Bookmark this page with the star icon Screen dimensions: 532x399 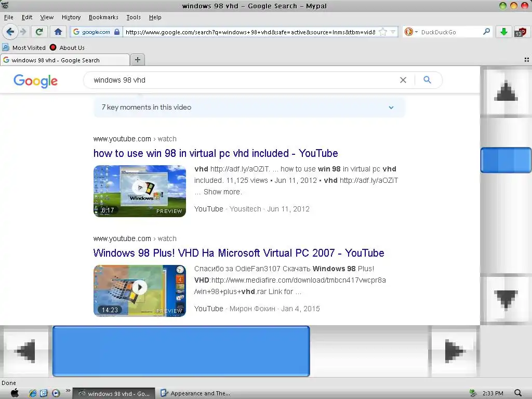coord(383,32)
